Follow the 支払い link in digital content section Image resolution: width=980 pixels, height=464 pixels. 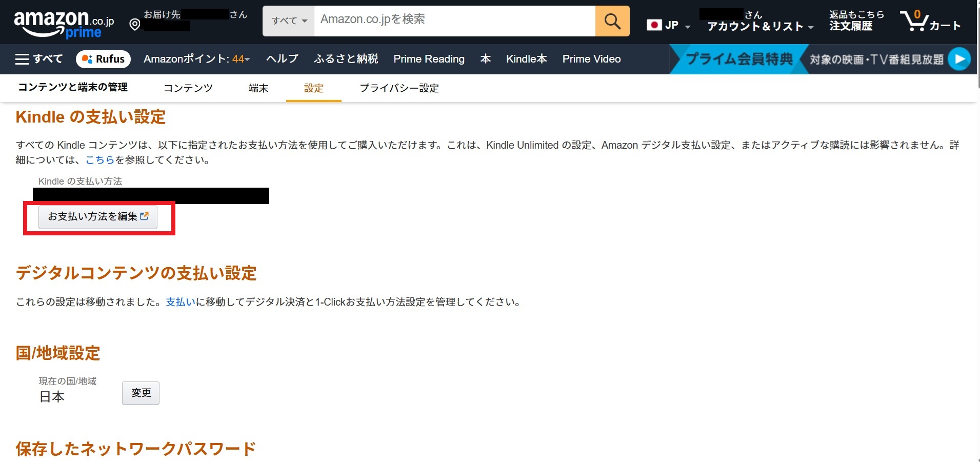pyautogui.click(x=180, y=302)
